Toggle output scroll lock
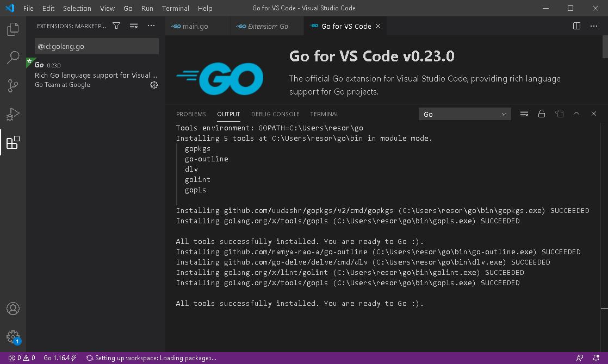The height and width of the screenshot is (364, 608). tap(542, 114)
